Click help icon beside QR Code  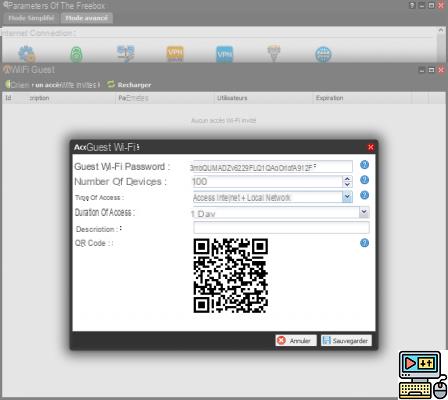pos(364,243)
